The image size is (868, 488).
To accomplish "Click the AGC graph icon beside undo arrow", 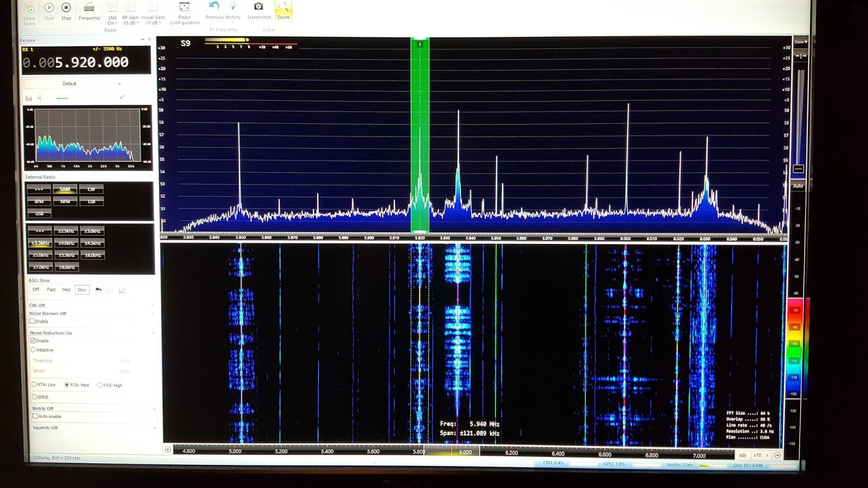I will pyautogui.click(x=122, y=290).
